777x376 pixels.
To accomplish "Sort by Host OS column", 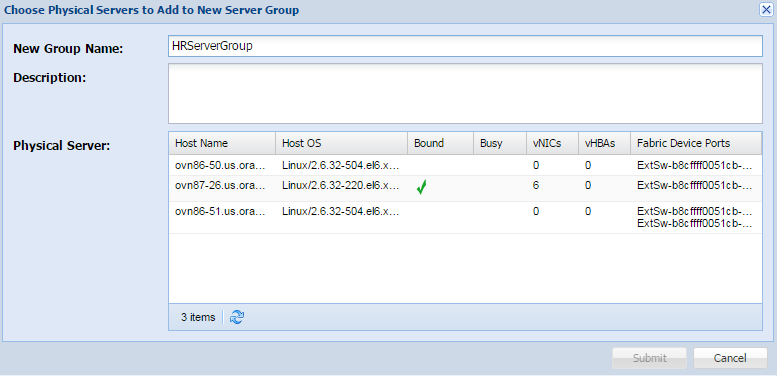I will 341,143.
